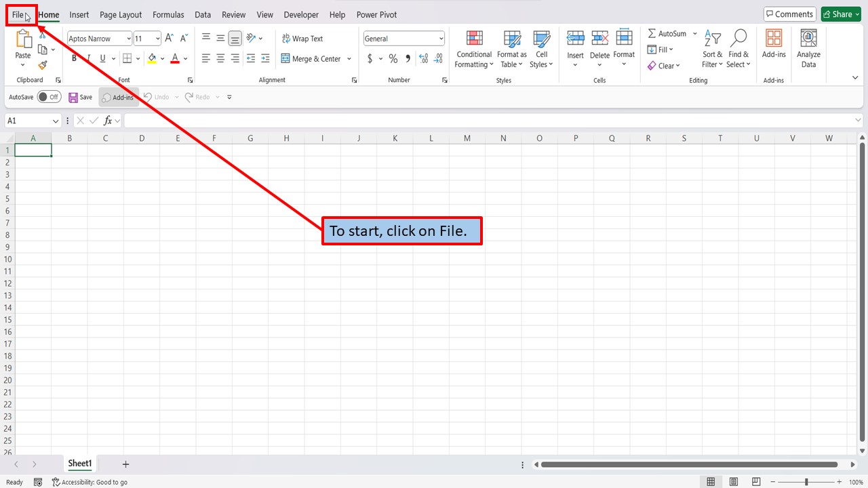This screenshot has height=488, width=868.
Task: Expand the formula bar chevron
Action: pos(858,121)
